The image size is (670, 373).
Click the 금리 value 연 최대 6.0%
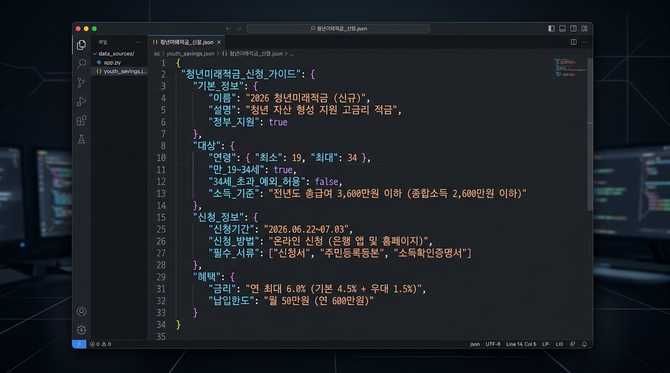(x=333, y=289)
